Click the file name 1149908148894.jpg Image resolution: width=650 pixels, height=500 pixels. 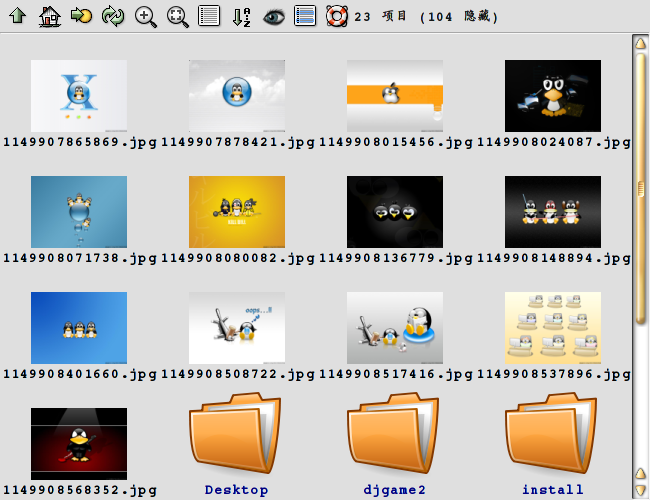point(554,259)
